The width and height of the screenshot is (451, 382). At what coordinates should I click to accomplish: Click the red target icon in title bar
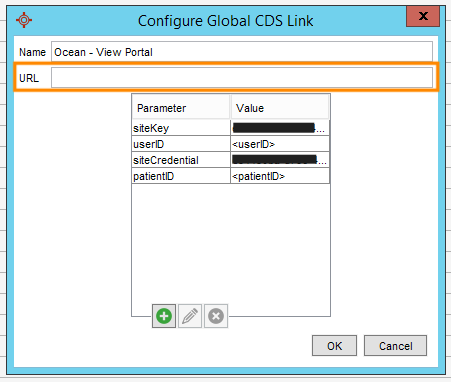(24, 20)
